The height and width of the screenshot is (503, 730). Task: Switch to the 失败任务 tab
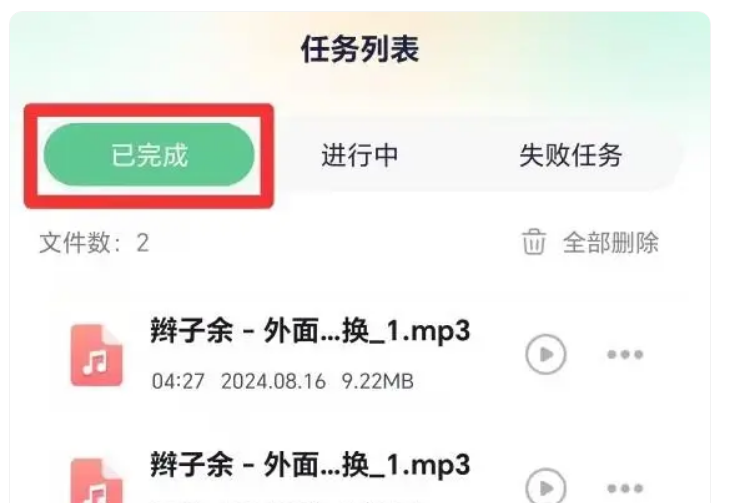point(570,155)
